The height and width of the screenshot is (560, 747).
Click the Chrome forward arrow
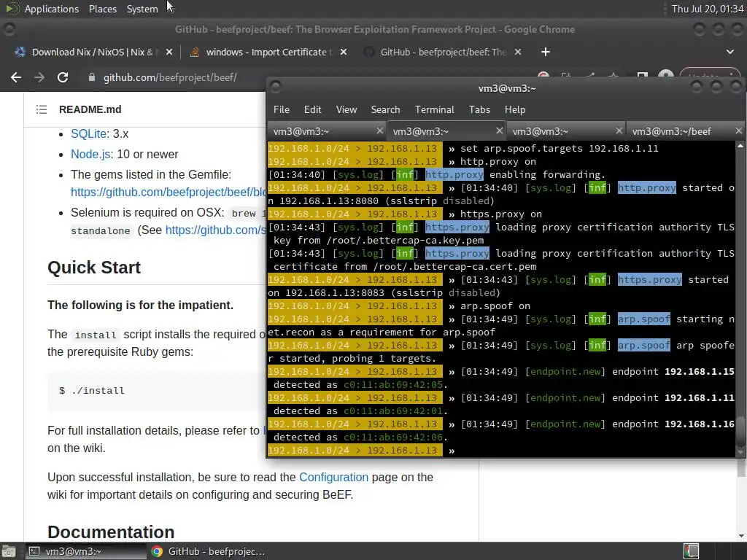[39, 77]
